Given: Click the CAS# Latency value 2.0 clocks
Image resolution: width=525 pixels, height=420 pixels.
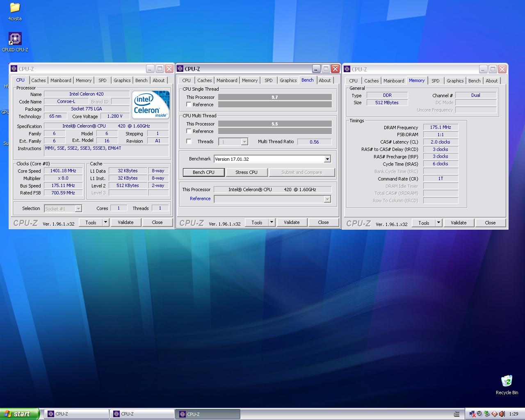Looking at the screenshot, I should pyautogui.click(x=441, y=142).
